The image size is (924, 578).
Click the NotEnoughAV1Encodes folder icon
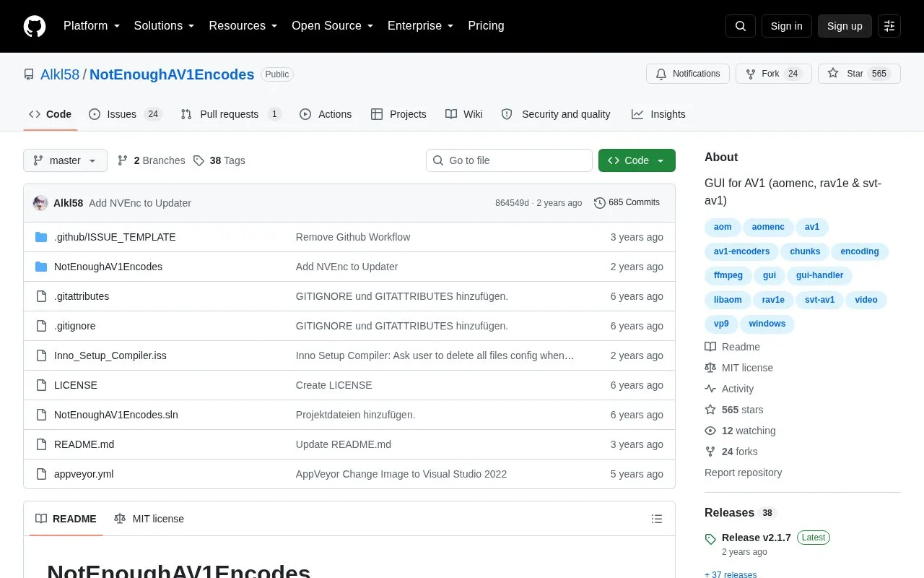coord(41,267)
